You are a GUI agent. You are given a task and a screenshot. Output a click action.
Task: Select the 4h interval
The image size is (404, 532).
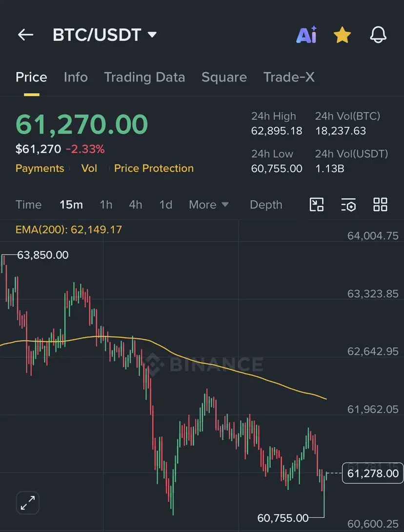pyautogui.click(x=135, y=205)
